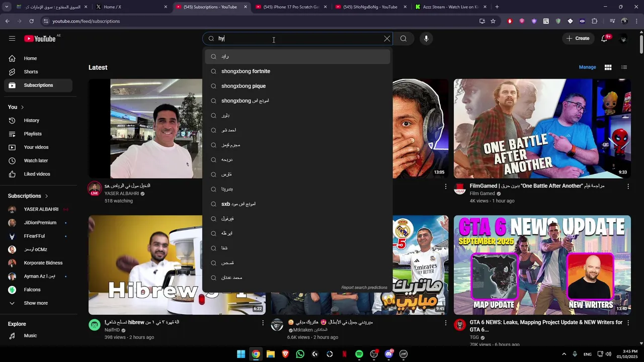Switch to Azzz Stream Kick tab

(451, 7)
